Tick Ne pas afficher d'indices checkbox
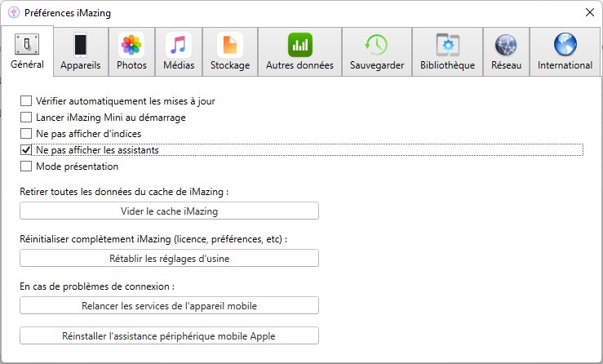 click(26, 134)
